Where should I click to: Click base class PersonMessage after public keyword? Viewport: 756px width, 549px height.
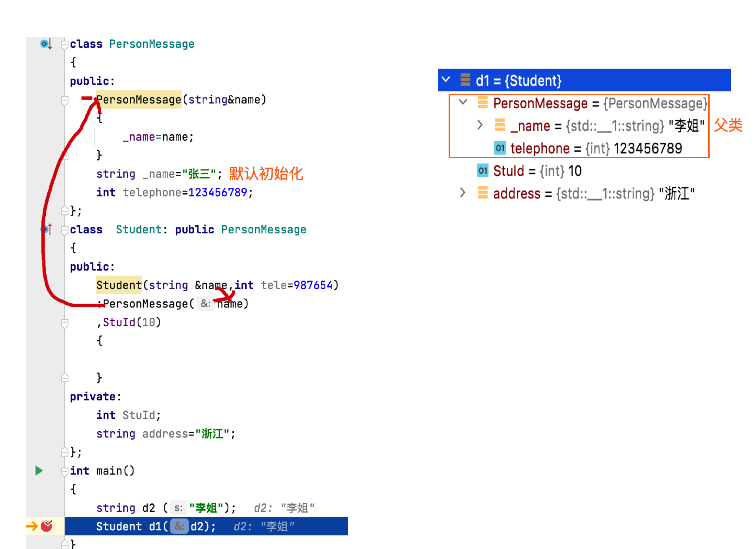coord(263,230)
